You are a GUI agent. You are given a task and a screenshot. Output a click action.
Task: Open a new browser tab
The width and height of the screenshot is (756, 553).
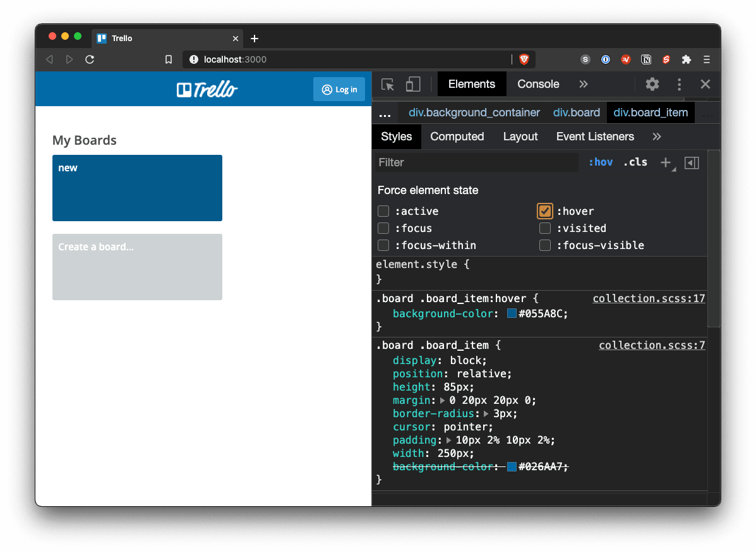tap(255, 39)
